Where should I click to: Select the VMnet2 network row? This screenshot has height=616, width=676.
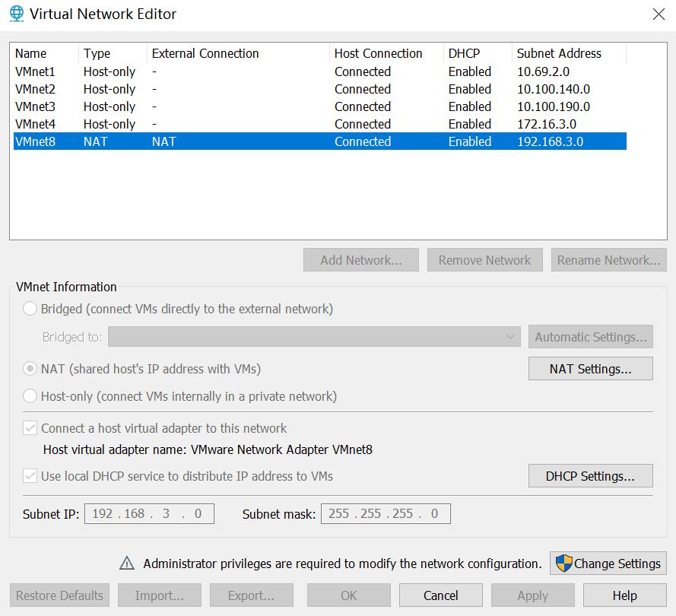[320, 89]
